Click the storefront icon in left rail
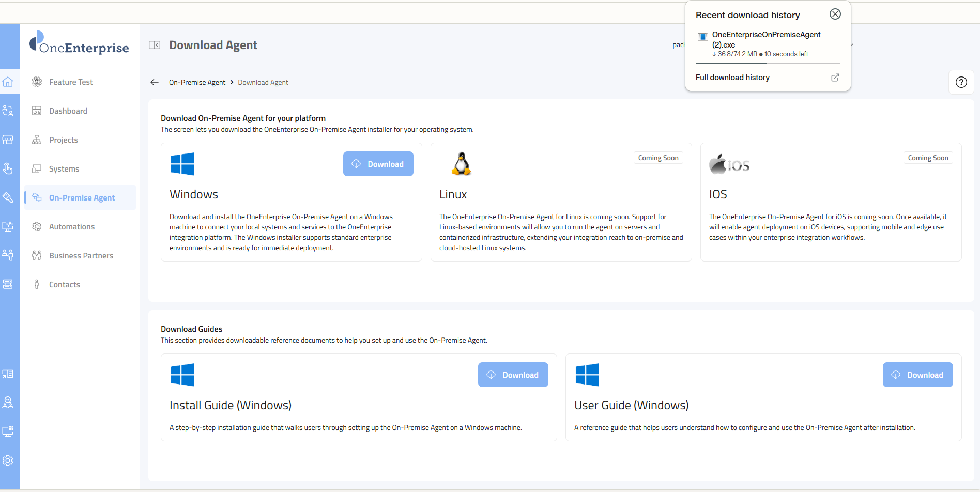The width and height of the screenshot is (980, 492). [x=8, y=140]
